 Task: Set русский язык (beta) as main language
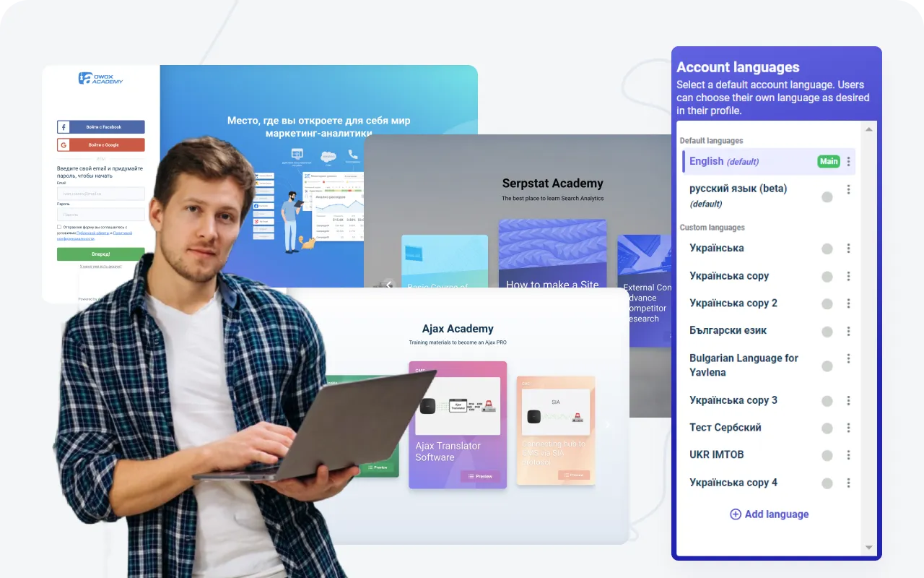pyautogui.click(x=827, y=197)
